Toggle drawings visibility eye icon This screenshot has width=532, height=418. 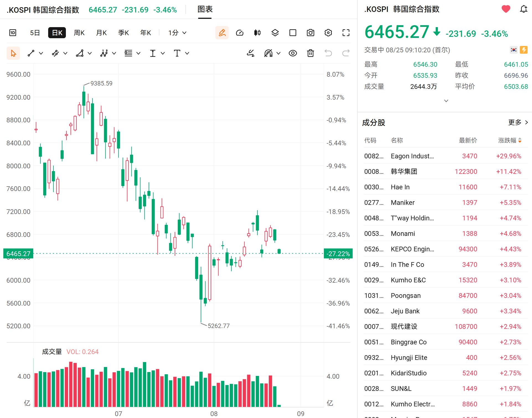coord(293,53)
